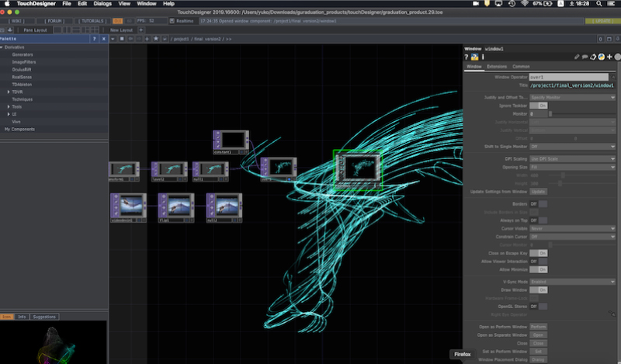Click the download icon left of Pane Layout
The height and width of the screenshot is (364, 621).
pos(10,29)
